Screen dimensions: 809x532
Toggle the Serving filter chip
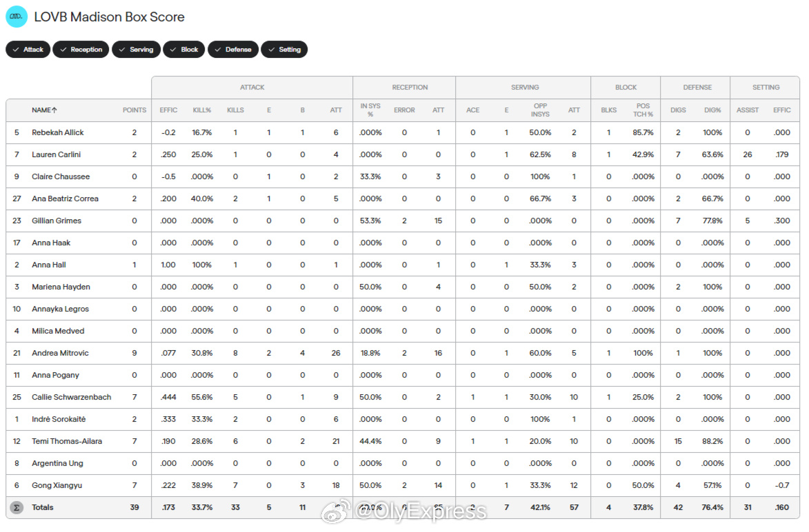pyautogui.click(x=136, y=50)
